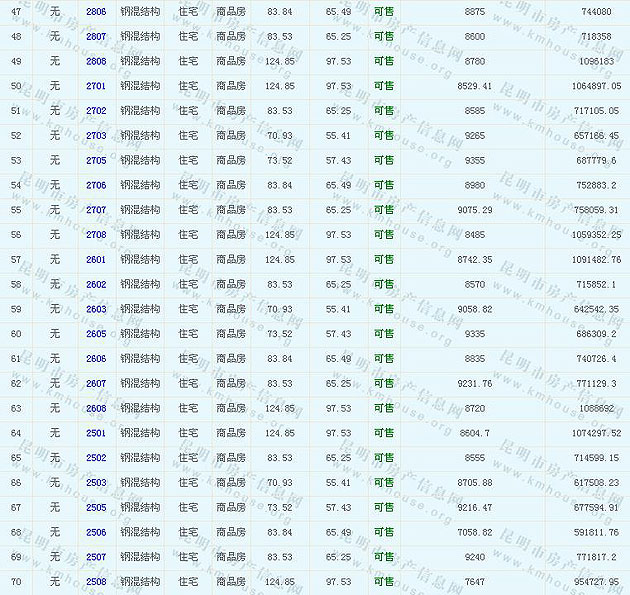Click the 2603 room number

(x=96, y=309)
